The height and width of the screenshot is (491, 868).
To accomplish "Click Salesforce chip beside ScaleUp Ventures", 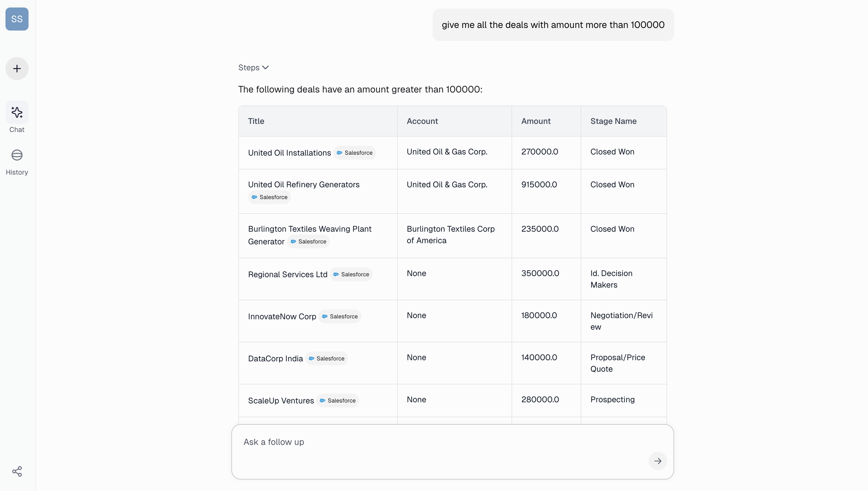I will [x=337, y=401].
